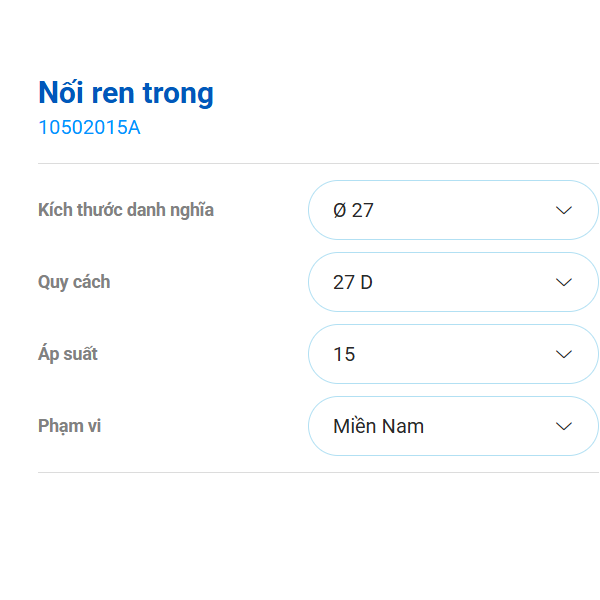Click the product code 10502015A
The width and height of the screenshot is (600, 600).
click(89, 127)
